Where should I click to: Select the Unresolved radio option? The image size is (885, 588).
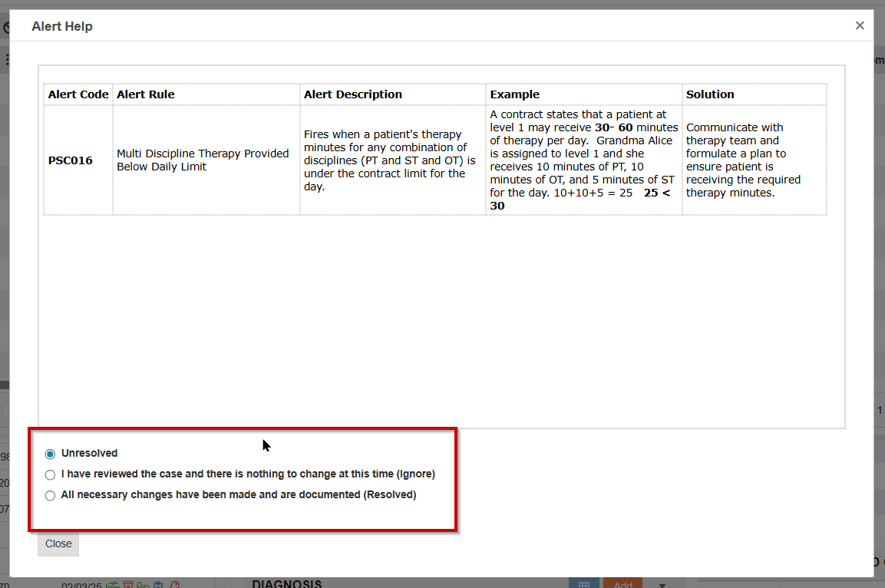click(x=50, y=454)
